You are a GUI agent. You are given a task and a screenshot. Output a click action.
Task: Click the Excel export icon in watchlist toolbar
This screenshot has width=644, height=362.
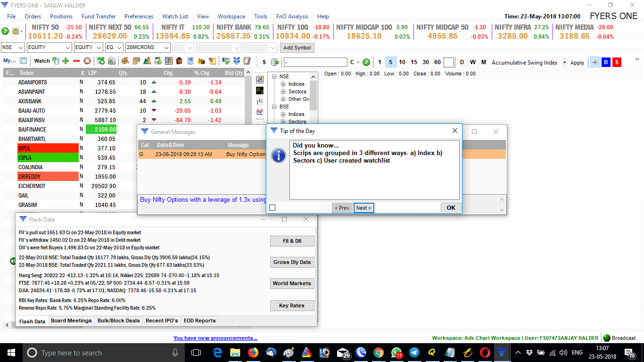click(x=112, y=61)
